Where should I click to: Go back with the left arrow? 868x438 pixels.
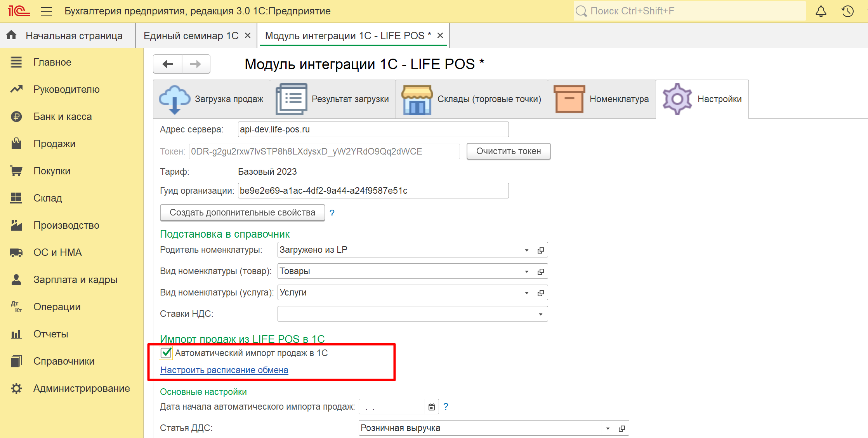[x=168, y=64]
